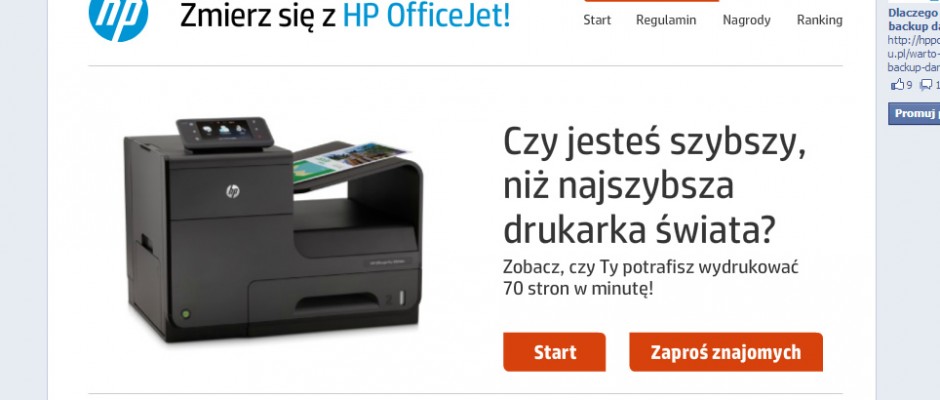
Task: Go to the Nagrody navigation item
Action: (746, 20)
